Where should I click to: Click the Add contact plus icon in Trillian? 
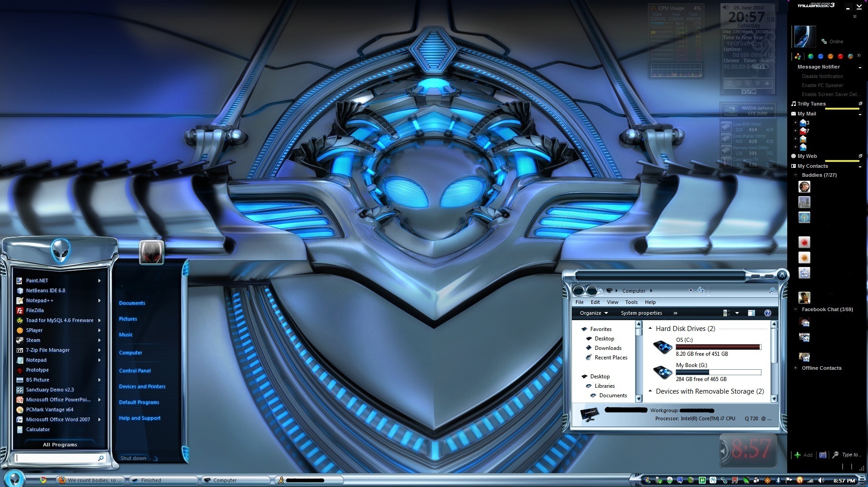coord(798,455)
